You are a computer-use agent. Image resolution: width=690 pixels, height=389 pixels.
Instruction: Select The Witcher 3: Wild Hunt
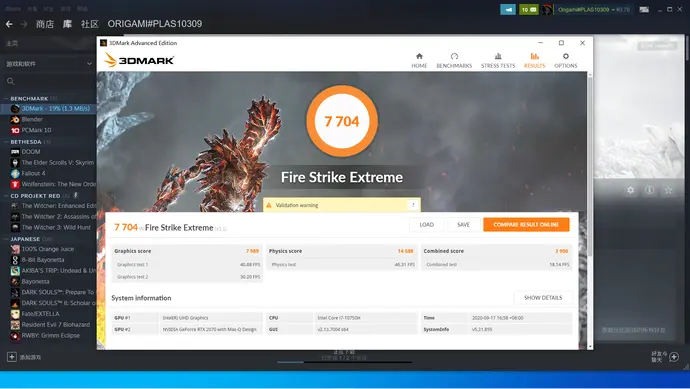pos(48,228)
